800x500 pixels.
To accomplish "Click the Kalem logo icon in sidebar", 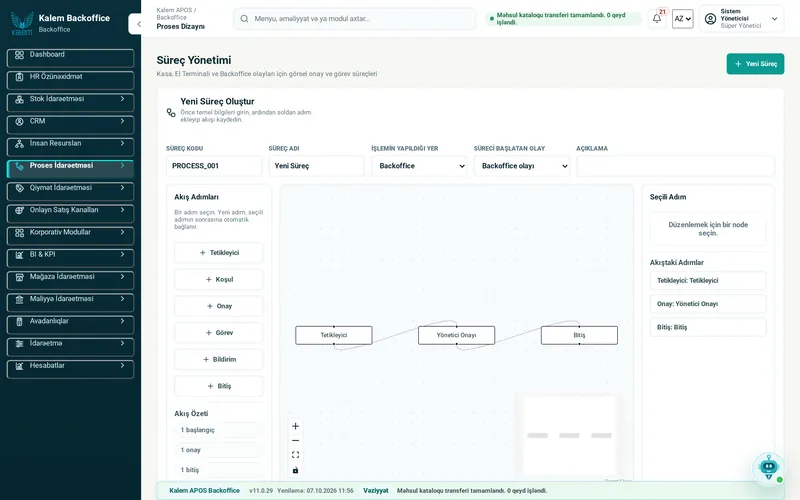I will 21,23.
